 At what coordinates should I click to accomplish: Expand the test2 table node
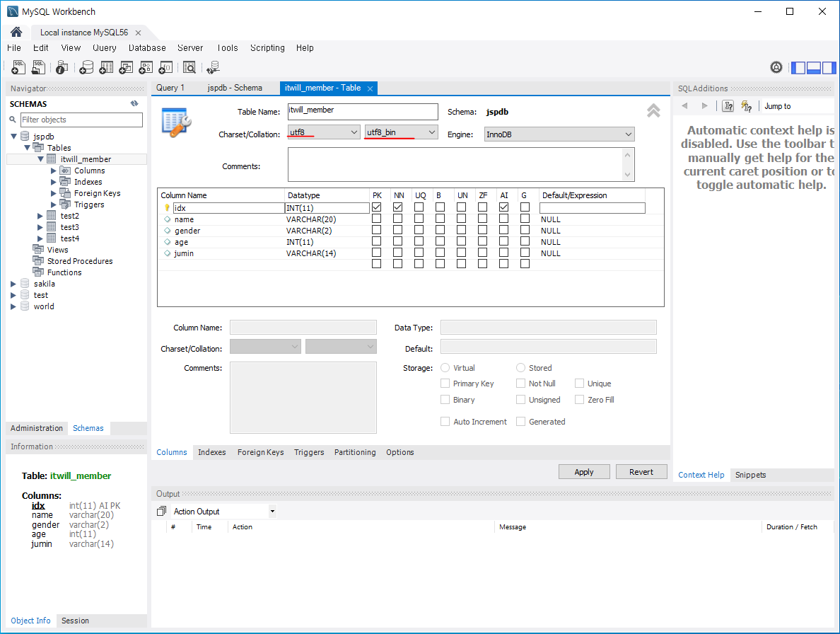pos(40,215)
